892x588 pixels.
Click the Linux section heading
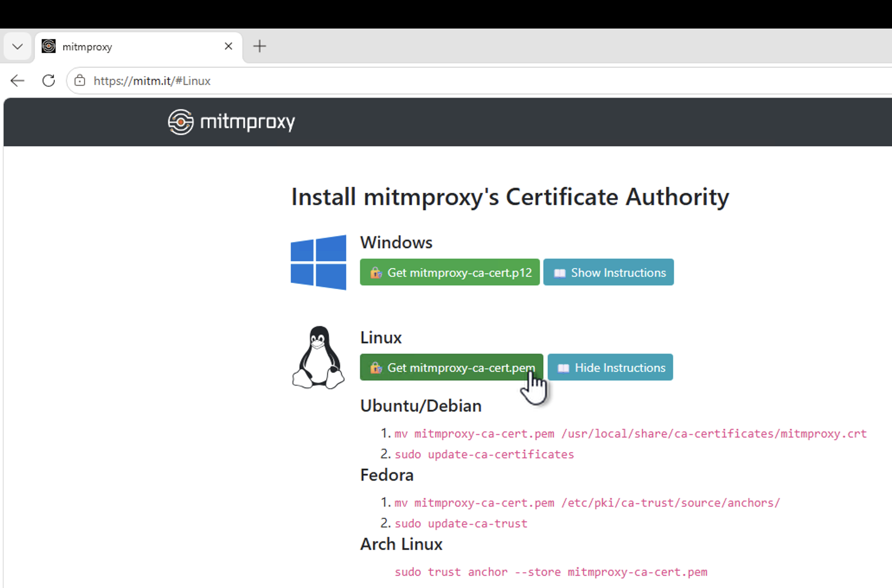381,338
